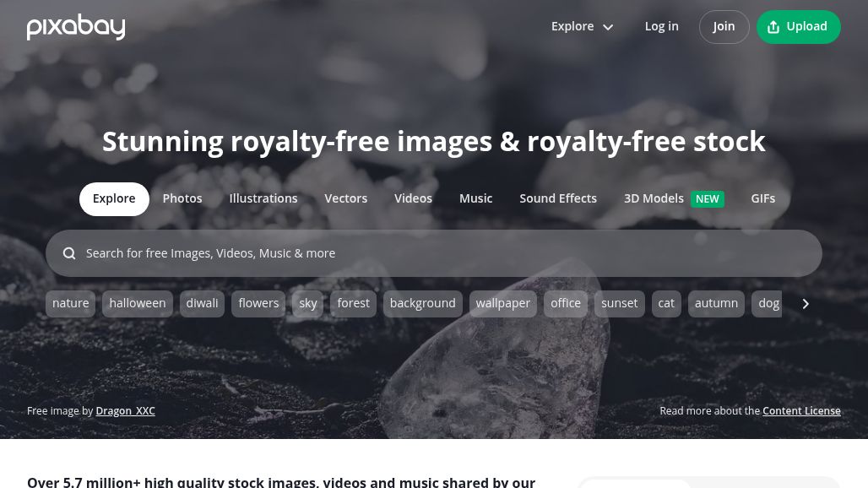Viewport: 868px width, 488px height.
Task: Click the green Upload button
Action: click(x=798, y=26)
